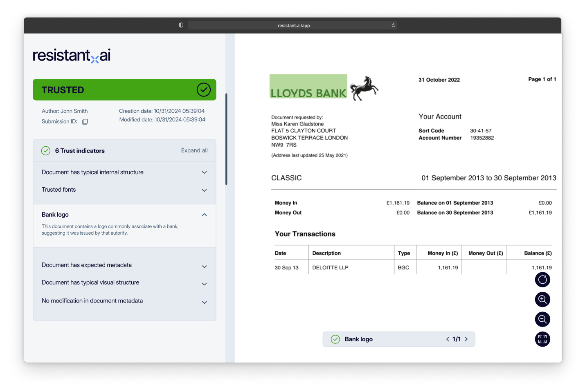
Task: Click the shield icon in the browser toolbar
Action: coord(180,25)
